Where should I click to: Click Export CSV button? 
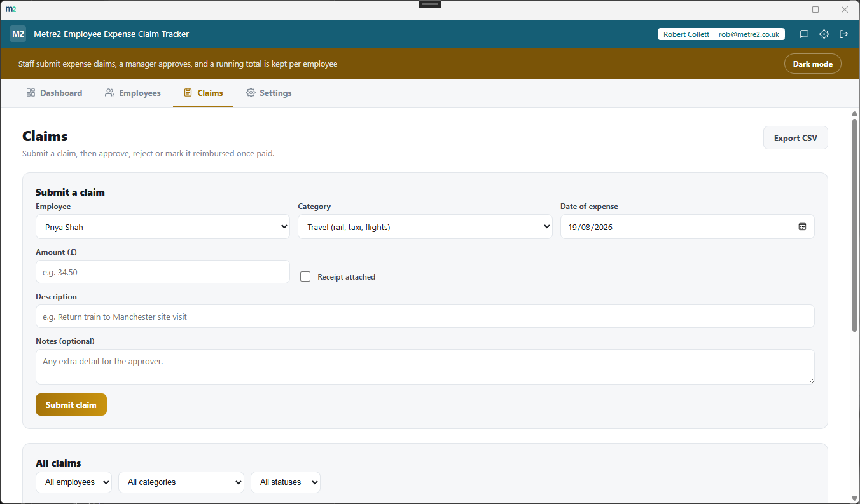point(795,138)
